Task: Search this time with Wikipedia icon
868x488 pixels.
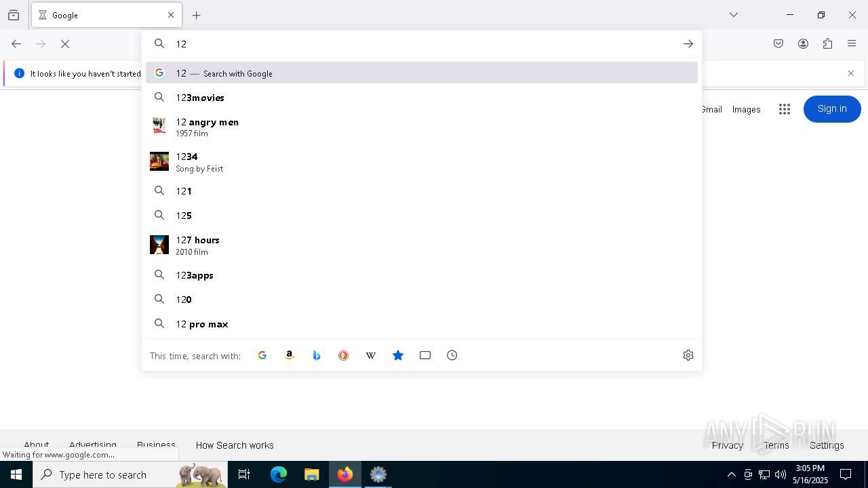Action: (371, 355)
